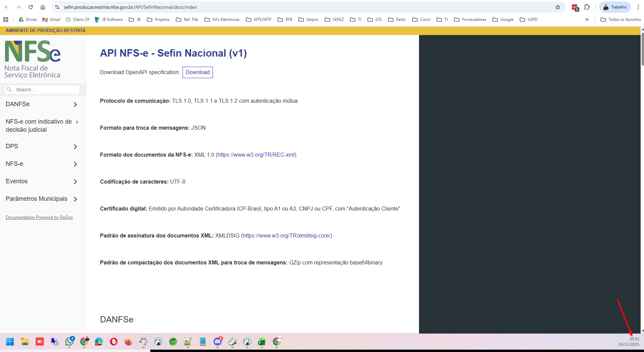Open the NFs Eletrônicas bookmark folder
Image resolution: width=644 pixels, height=352 pixels.
[222, 20]
